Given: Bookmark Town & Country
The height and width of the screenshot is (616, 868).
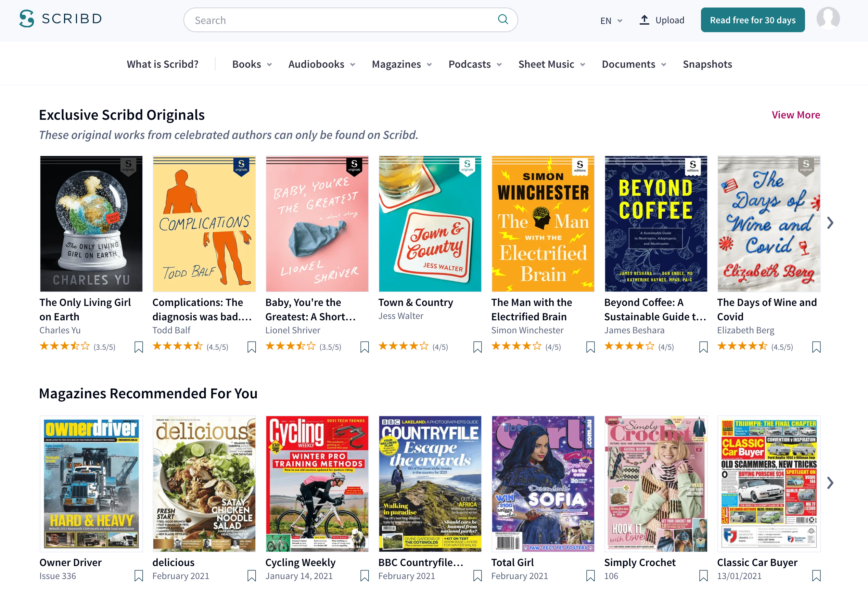Looking at the screenshot, I should pos(477,347).
